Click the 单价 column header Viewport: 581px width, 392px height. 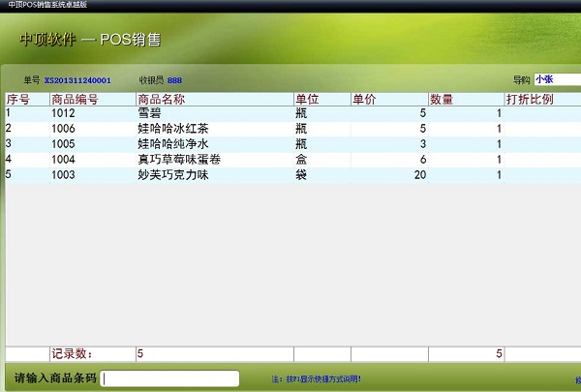(389, 100)
